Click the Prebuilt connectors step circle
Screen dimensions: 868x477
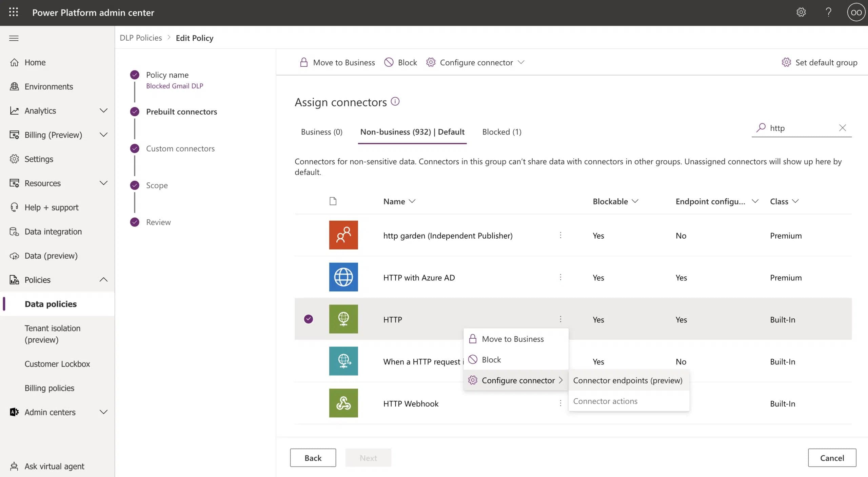click(x=135, y=112)
